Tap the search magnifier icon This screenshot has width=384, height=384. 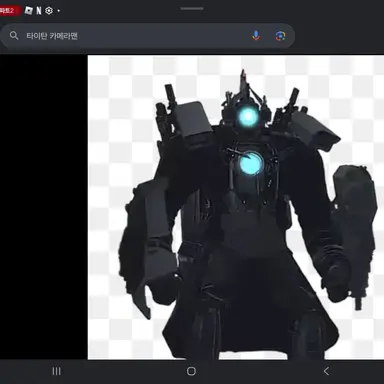(x=14, y=36)
